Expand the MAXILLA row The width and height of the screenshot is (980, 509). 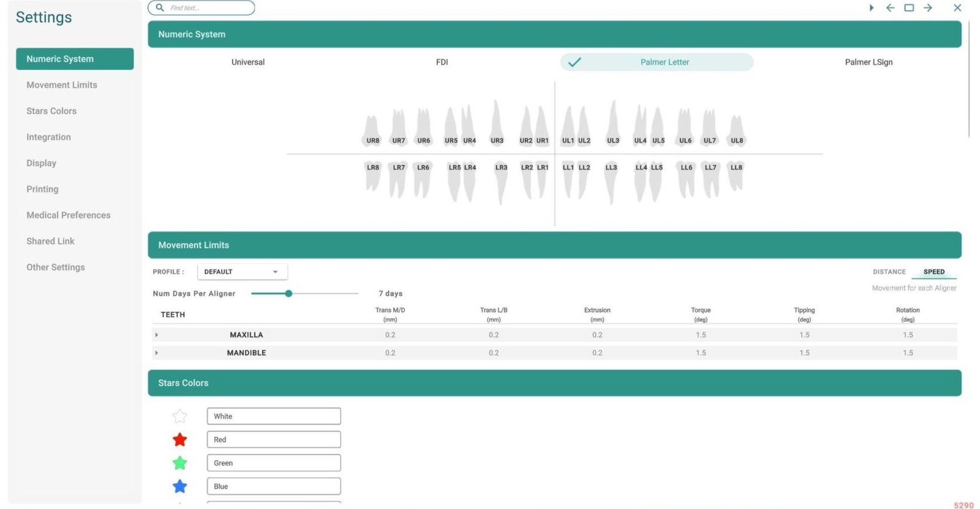click(157, 335)
